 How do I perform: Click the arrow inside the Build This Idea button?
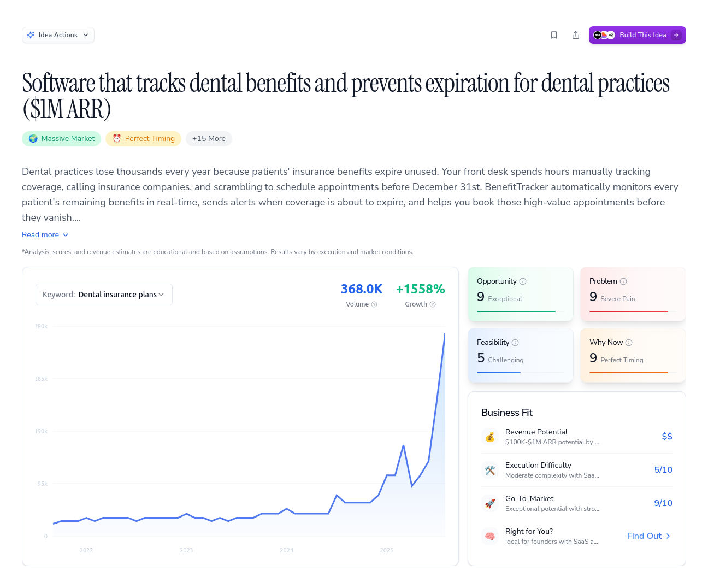(677, 34)
